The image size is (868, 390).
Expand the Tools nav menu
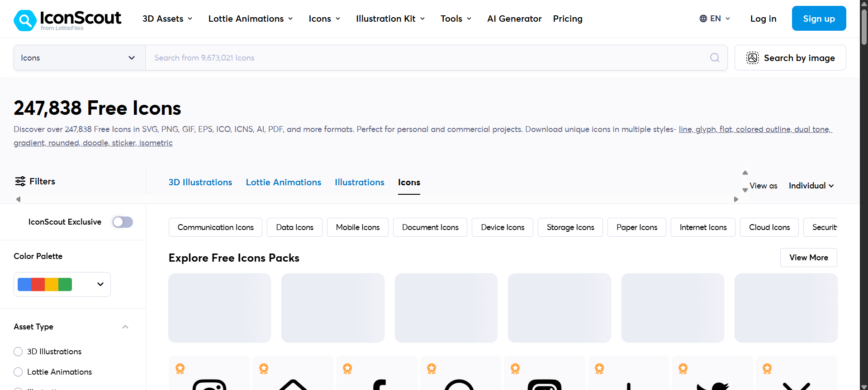click(x=456, y=19)
